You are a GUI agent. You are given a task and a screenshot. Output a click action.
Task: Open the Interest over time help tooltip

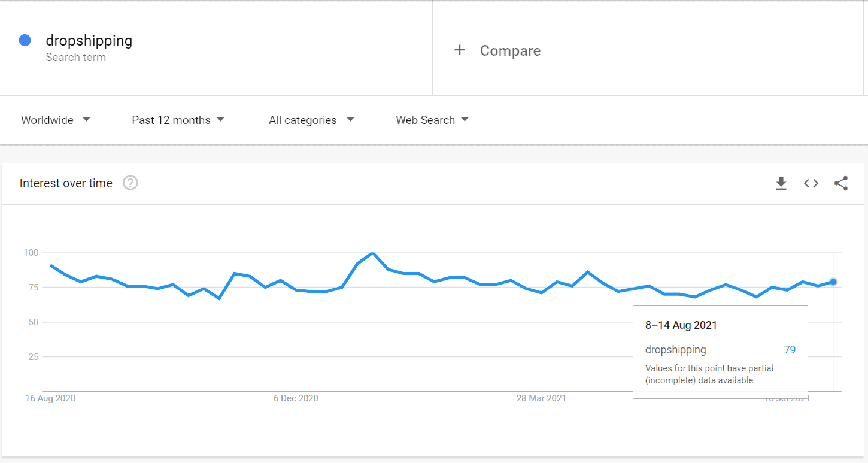130,183
